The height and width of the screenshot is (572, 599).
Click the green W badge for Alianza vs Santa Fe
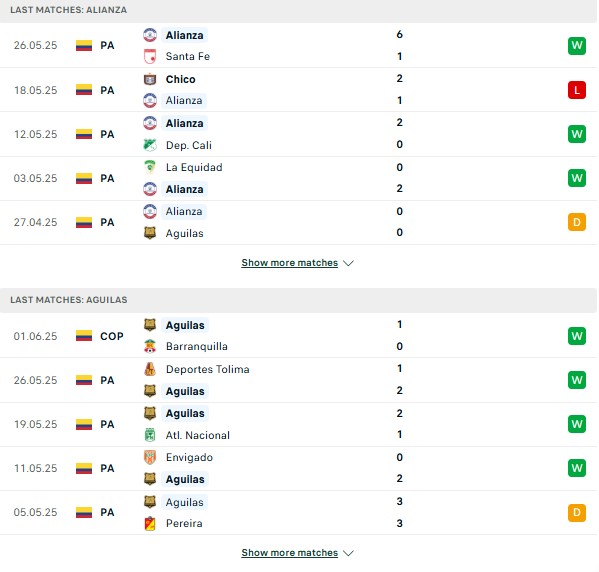[x=576, y=46]
